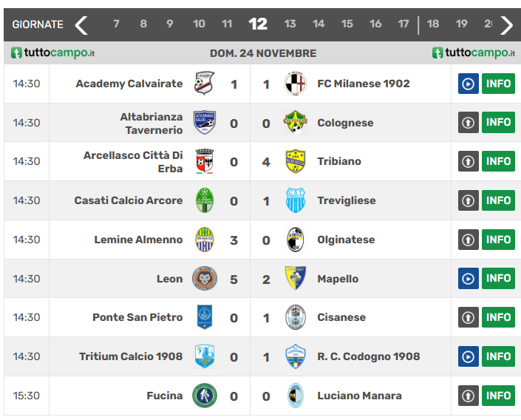Play video for Leon vs Mapello
Screen dimensions: 521x420
(469, 278)
